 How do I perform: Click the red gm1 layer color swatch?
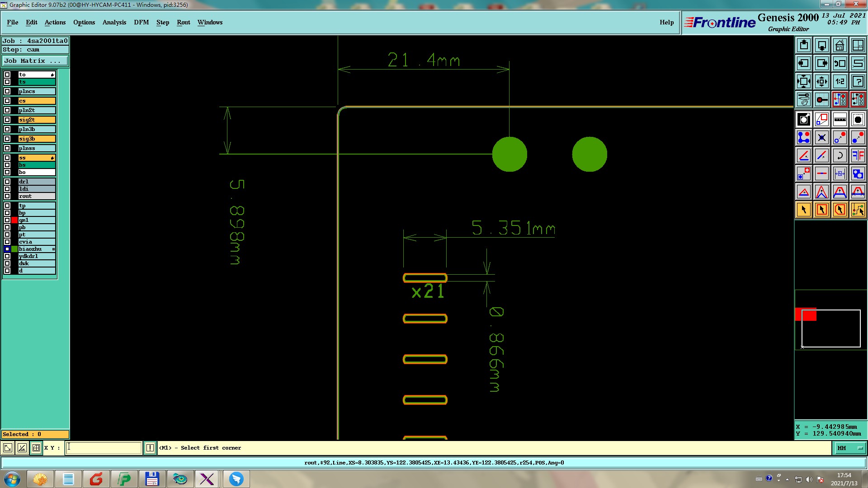(x=14, y=220)
